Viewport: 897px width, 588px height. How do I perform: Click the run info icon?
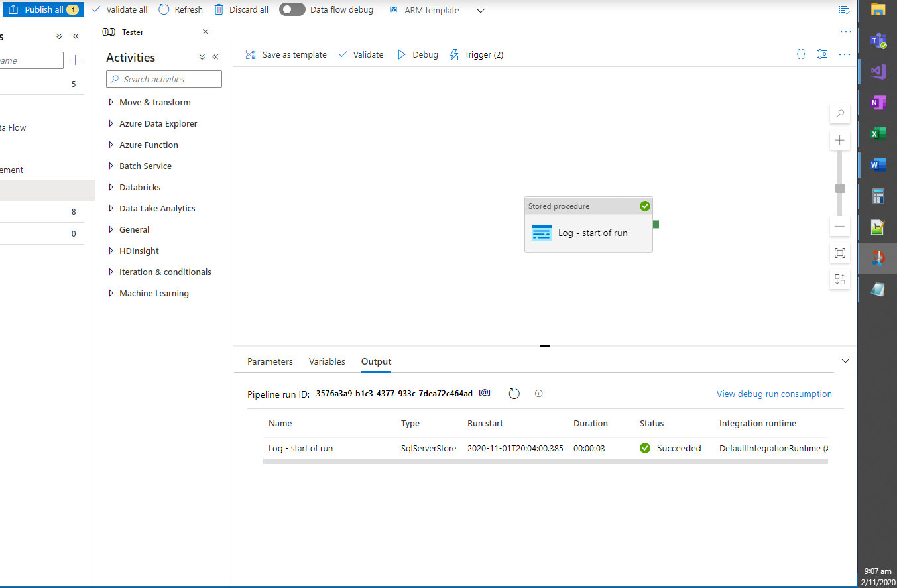pyautogui.click(x=538, y=394)
